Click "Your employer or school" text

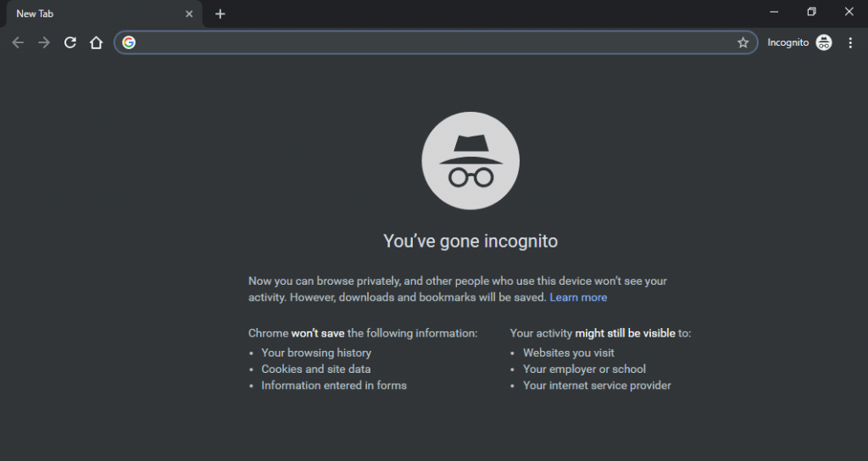point(585,369)
